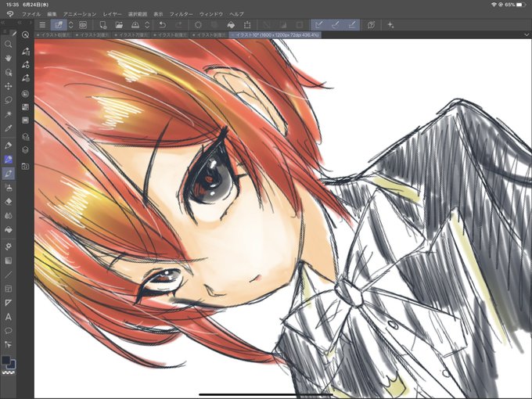Click the Clear (sun-shaped) icon

point(198,25)
